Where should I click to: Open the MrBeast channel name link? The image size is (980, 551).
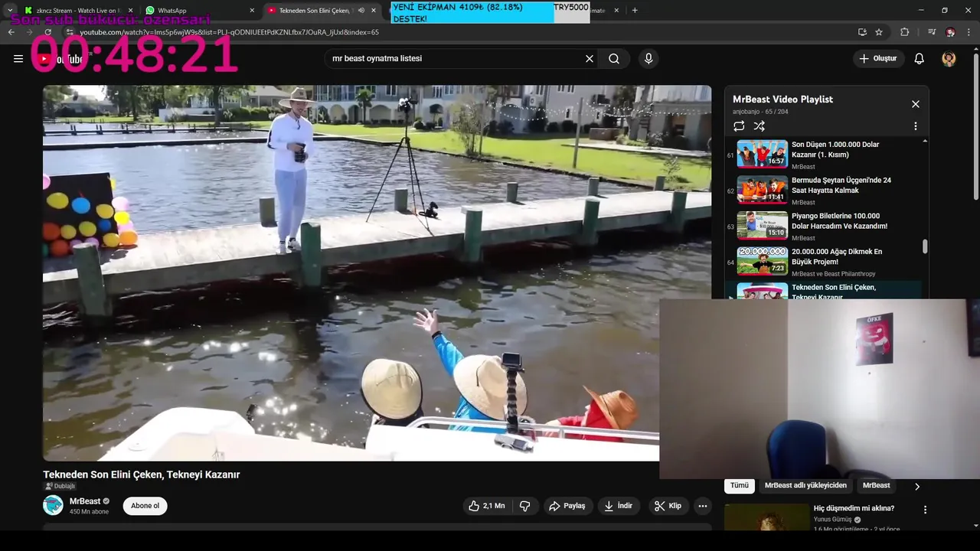pos(85,501)
